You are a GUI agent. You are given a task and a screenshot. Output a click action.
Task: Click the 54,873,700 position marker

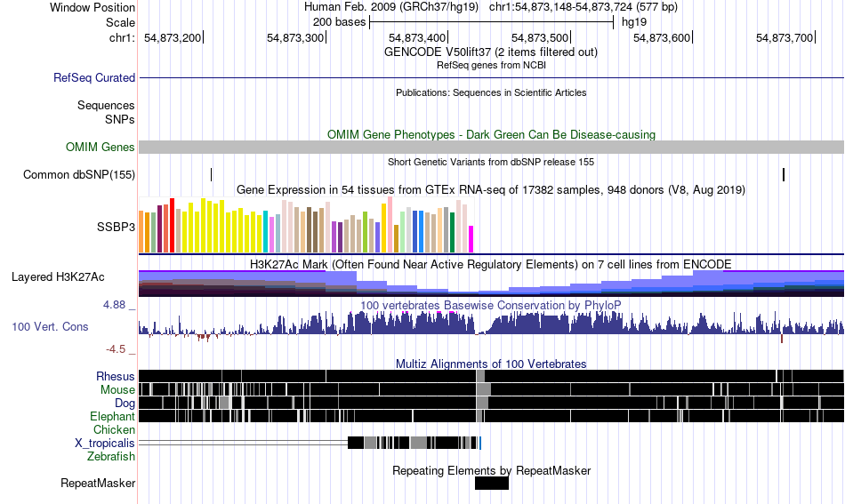click(x=785, y=37)
